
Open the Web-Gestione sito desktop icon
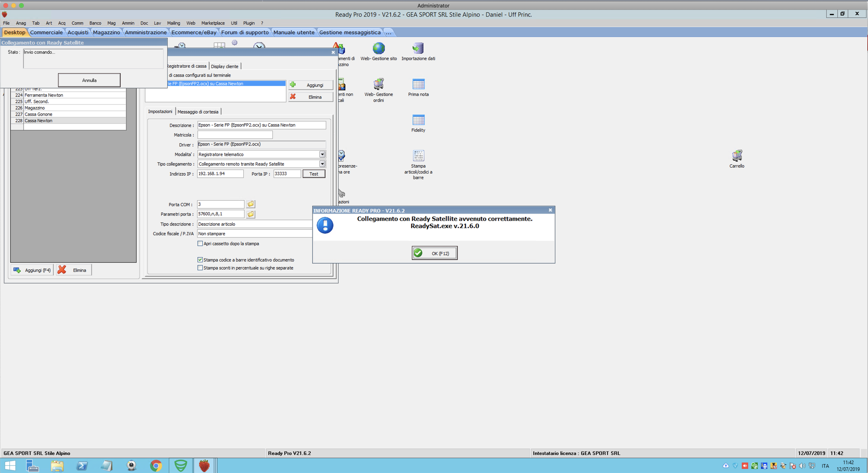tap(378, 49)
